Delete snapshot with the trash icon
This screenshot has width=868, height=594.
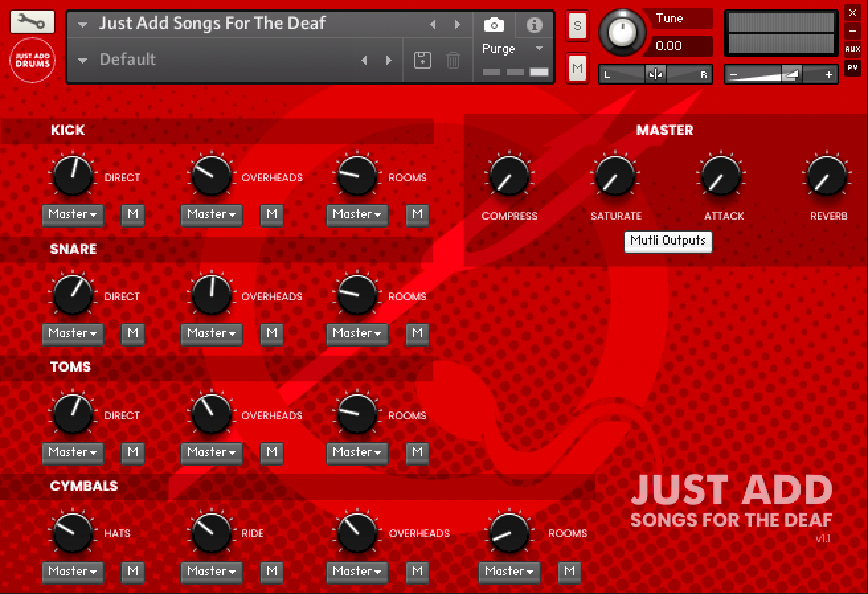(453, 60)
